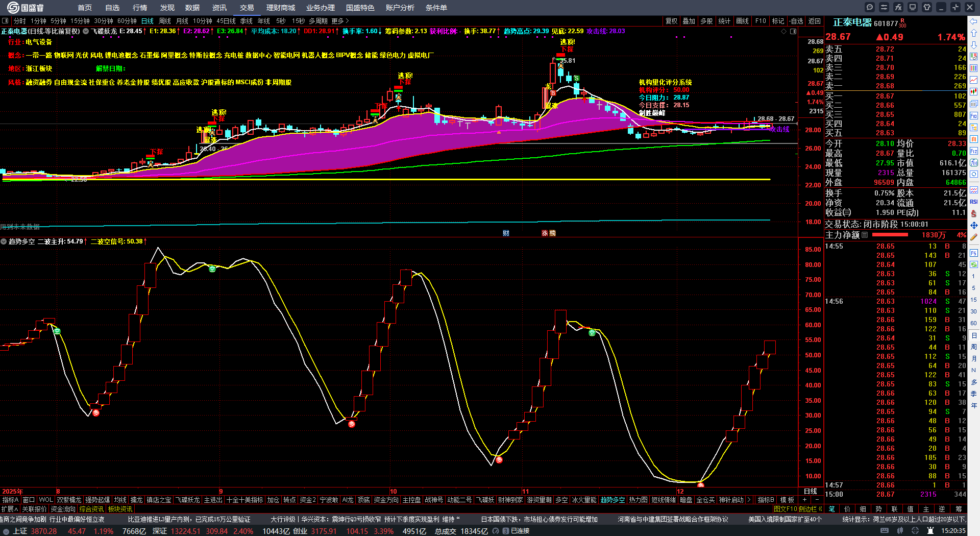Click the diamond icon at chart header right
The image size is (980, 536).
(x=784, y=32)
